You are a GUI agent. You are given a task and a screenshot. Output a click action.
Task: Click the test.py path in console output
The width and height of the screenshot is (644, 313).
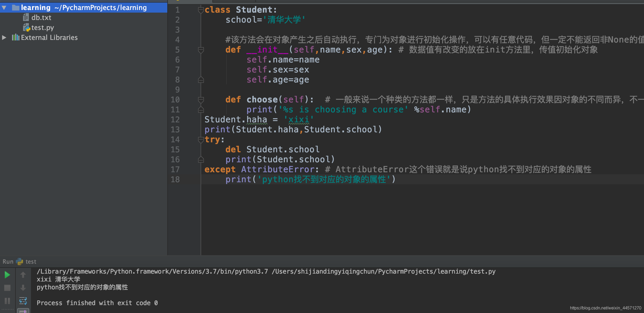click(384, 272)
